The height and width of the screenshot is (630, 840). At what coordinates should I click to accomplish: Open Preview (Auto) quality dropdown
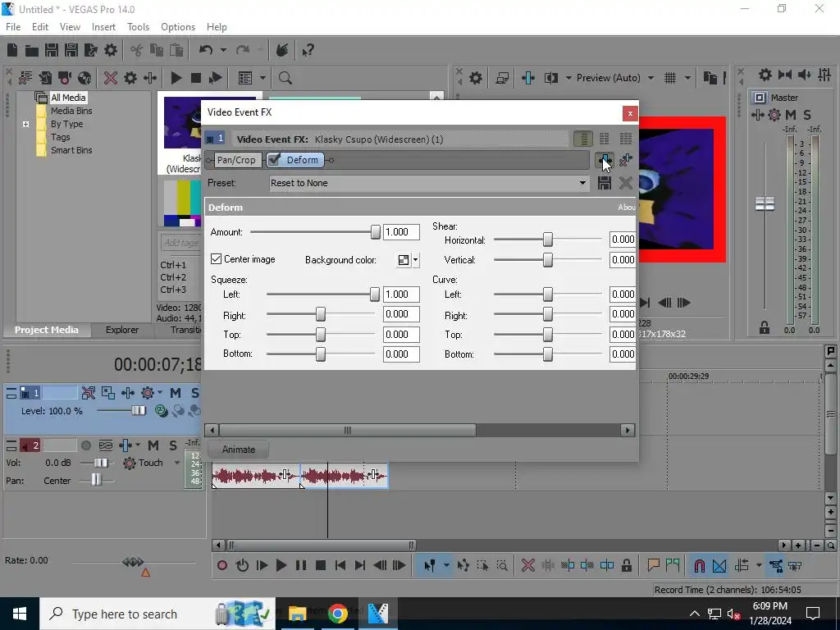651,78
